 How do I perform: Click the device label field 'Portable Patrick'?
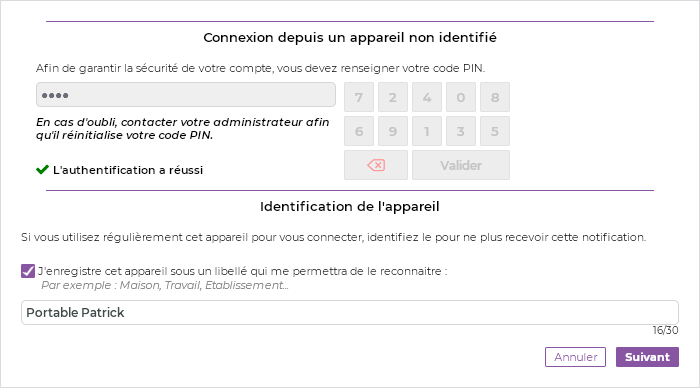[350, 313]
